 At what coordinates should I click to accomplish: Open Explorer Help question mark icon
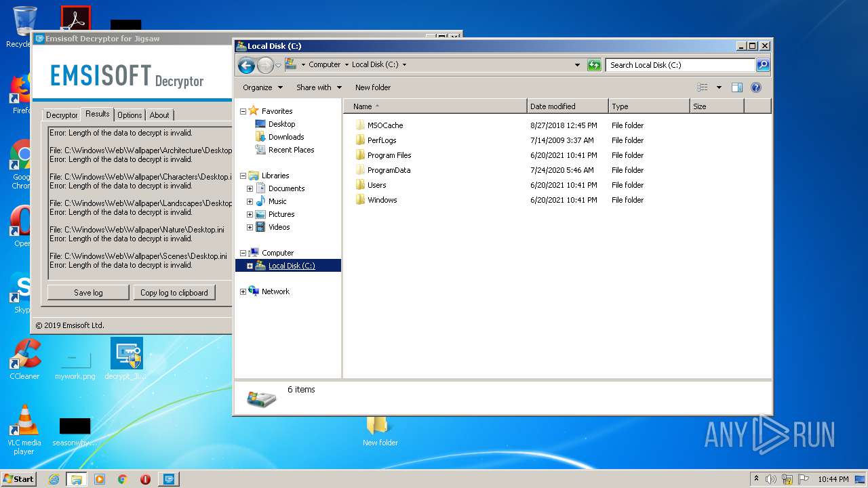(x=756, y=87)
